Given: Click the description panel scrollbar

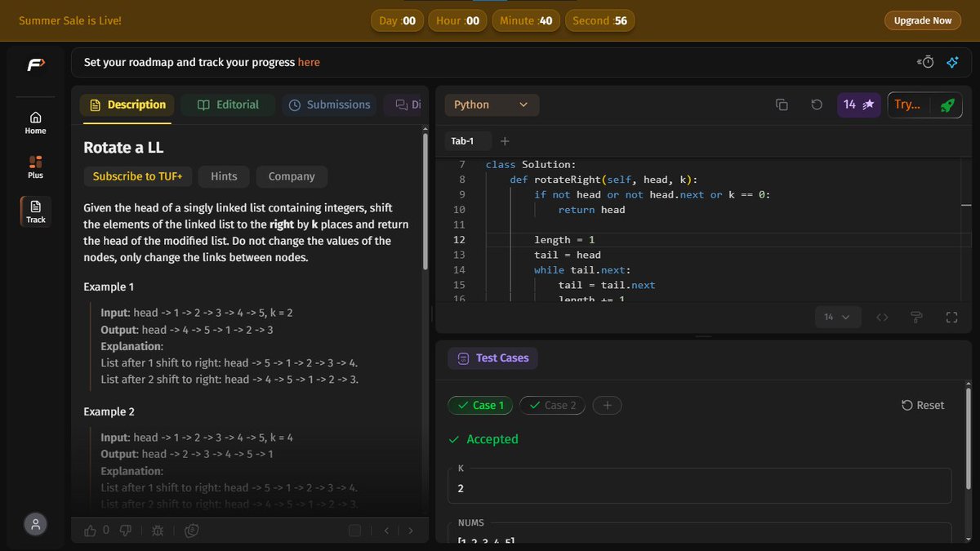Looking at the screenshot, I should pyautogui.click(x=425, y=202).
